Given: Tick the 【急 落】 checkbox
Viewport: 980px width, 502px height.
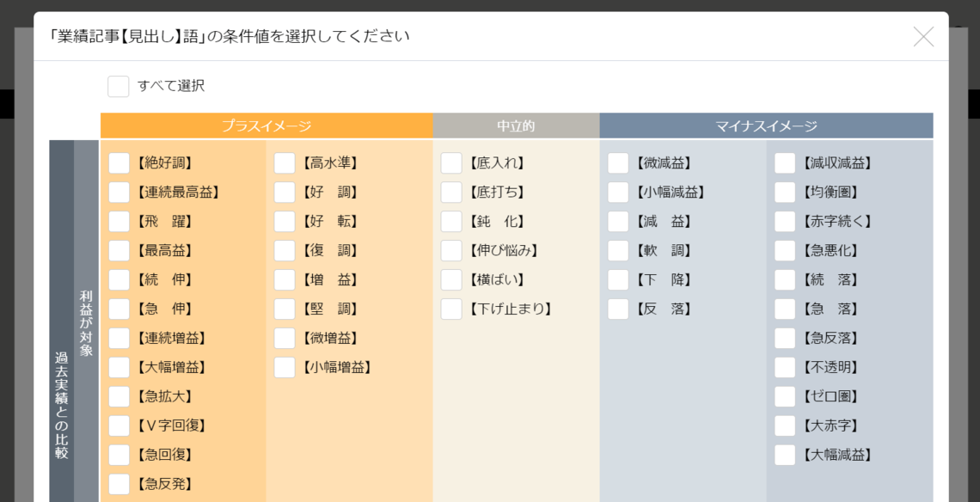Looking at the screenshot, I should pyautogui.click(x=785, y=309).
